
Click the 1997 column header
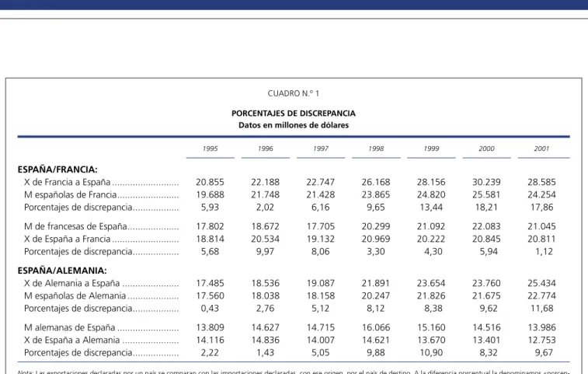[x=321, y=149]
